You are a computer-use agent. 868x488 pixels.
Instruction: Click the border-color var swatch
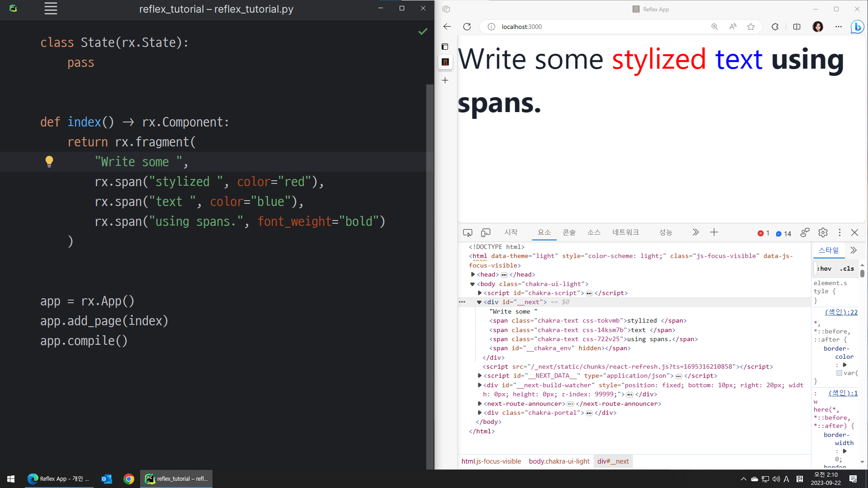tap(839, 373)
